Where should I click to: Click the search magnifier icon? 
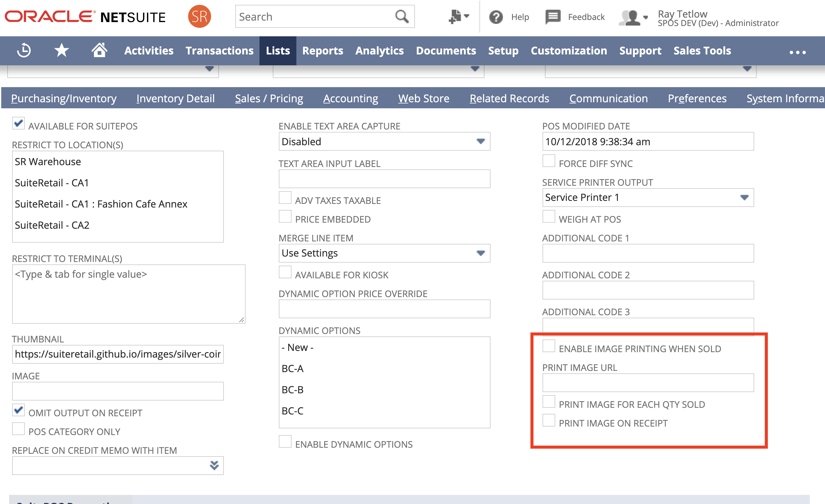click(x=401, y=16)
